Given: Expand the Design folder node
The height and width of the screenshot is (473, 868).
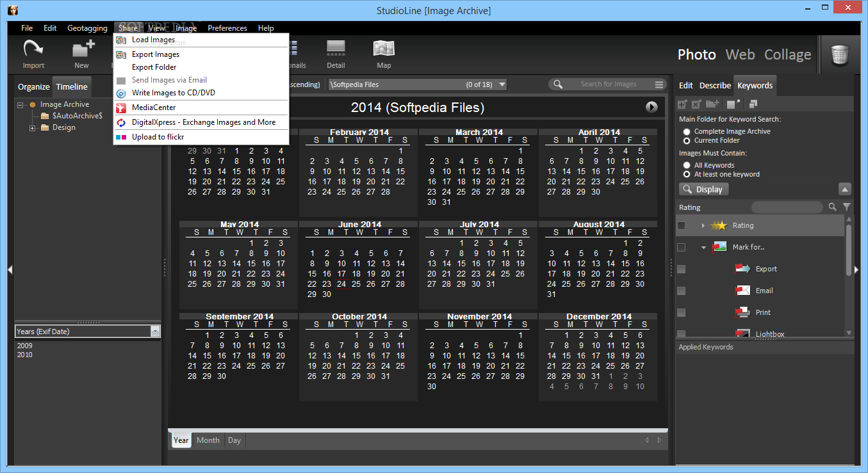Looking at the screenshot, I should click(32, 128).
